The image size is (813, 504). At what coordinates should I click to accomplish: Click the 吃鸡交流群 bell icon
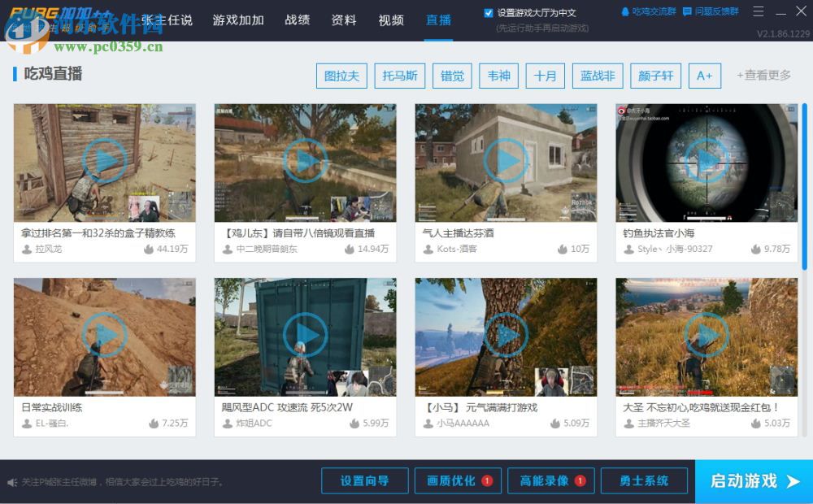(625, 11)
